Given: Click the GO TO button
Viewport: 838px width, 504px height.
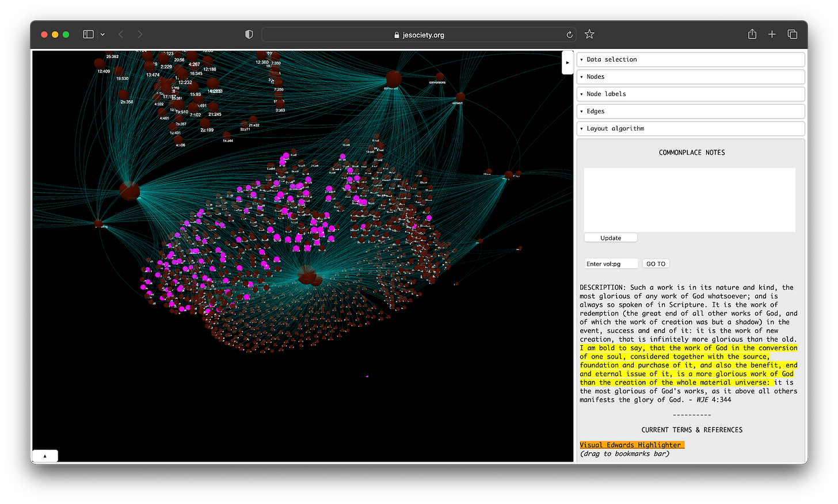Looking at the screenshot, I should point(656,264).
